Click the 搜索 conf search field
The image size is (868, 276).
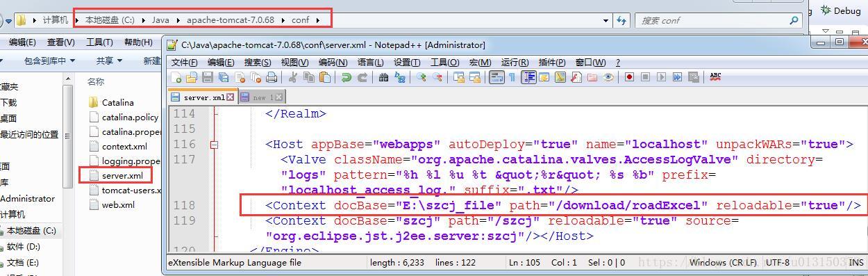[x=719, y=20]
